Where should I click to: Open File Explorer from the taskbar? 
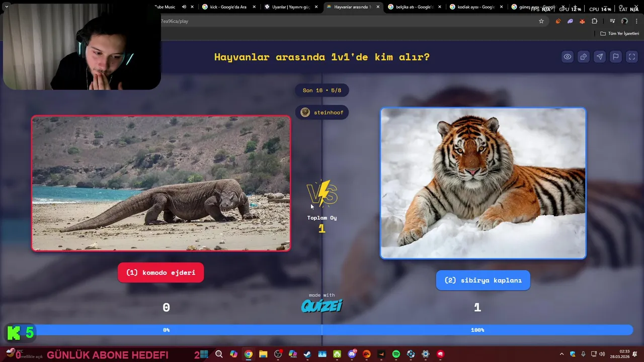point(263,354)
